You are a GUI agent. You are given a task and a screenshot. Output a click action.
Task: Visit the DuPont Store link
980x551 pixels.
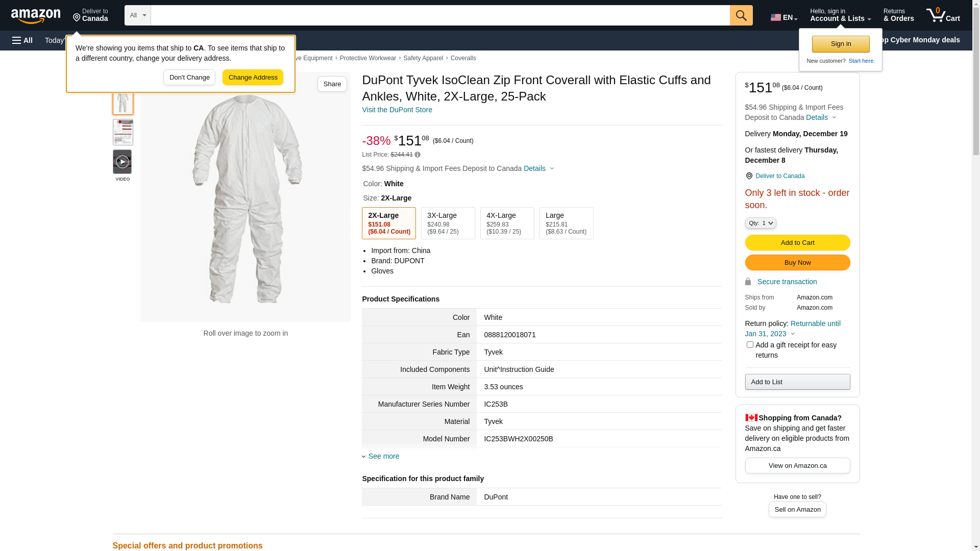(x=397, y=110)
